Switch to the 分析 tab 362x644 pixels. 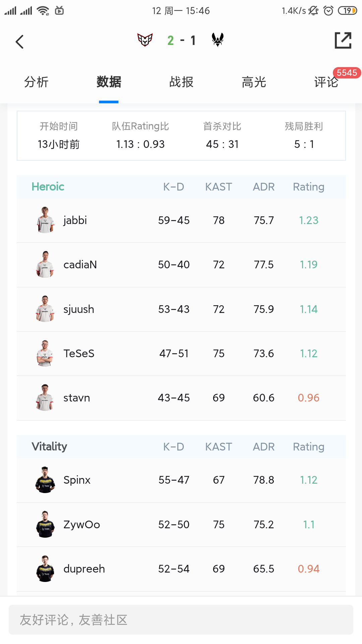[36, 82]
